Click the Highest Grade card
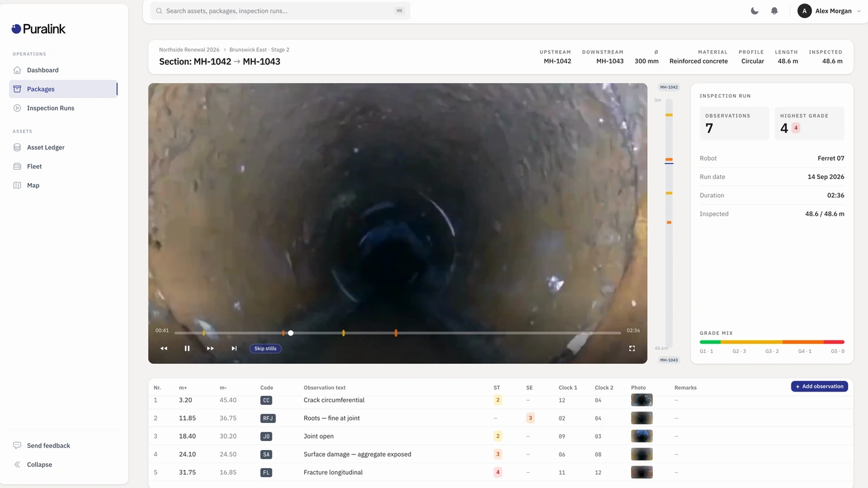Screen dimensions: 868x488 (x=810, y=123)
